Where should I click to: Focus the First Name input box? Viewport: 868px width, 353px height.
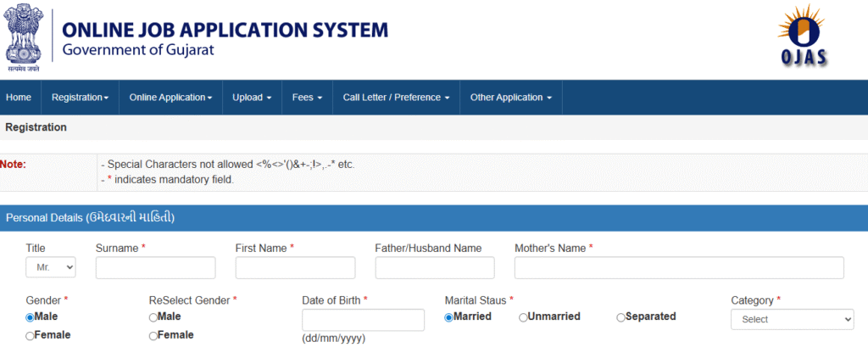click(x=295, y=268)
